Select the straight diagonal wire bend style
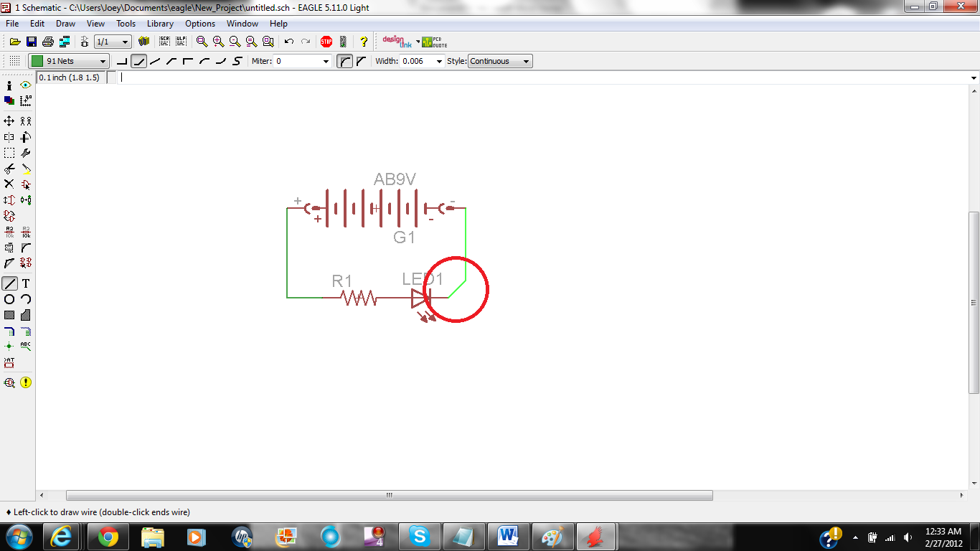The width and height of the screenshot is (980, 551). tap(155, 61)
